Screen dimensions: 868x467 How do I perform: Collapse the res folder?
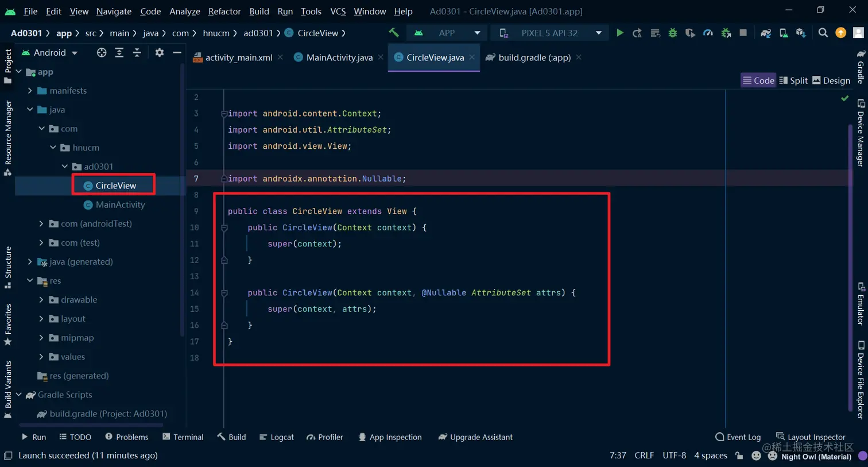point(30,280)
